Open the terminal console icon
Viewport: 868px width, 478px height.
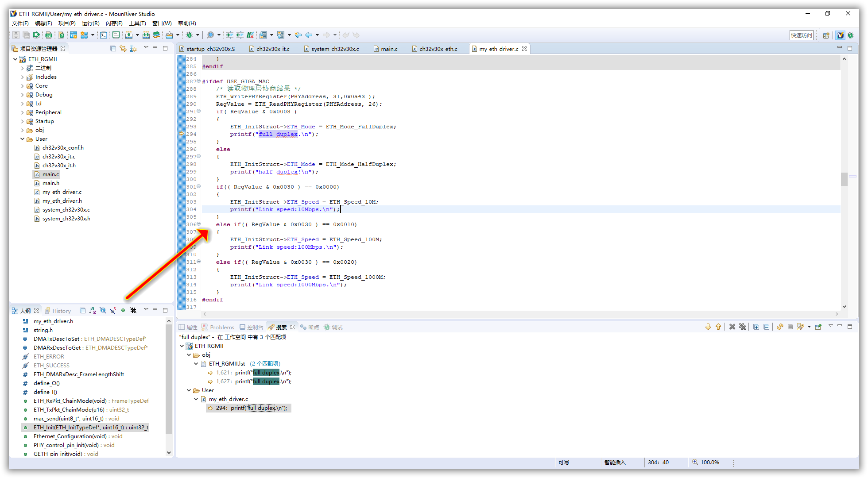103,35
